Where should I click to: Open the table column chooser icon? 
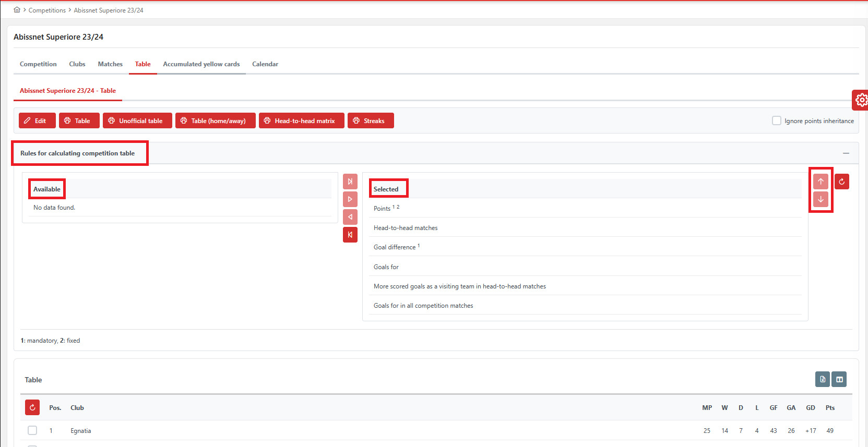pos(839,379)
